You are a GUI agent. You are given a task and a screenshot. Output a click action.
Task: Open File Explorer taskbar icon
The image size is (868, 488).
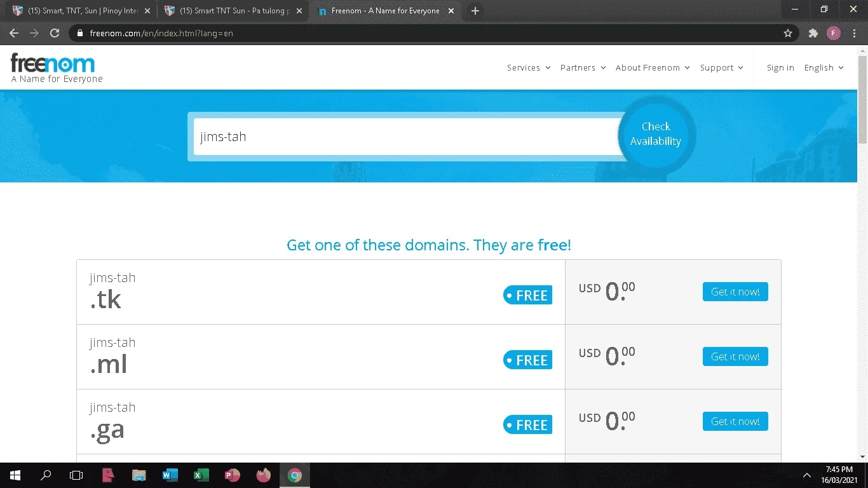[x=139, y=475]
